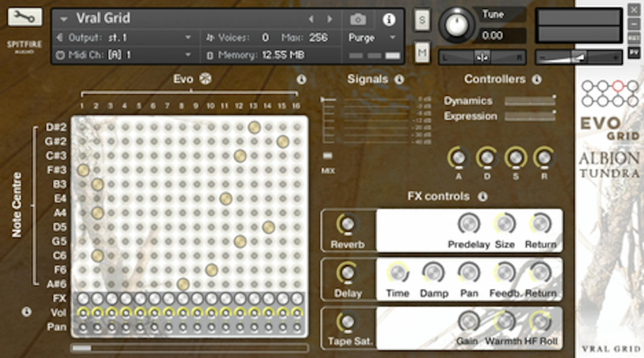Click the horizontal scrollbar below the grid
This screenshot has height=358, width=644.
189,348
